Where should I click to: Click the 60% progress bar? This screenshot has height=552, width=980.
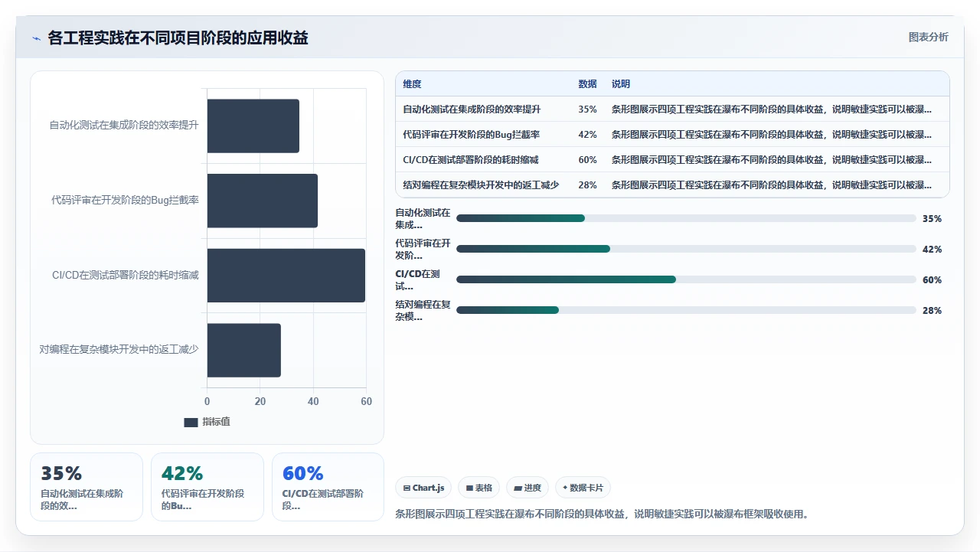tap(686, 279)
